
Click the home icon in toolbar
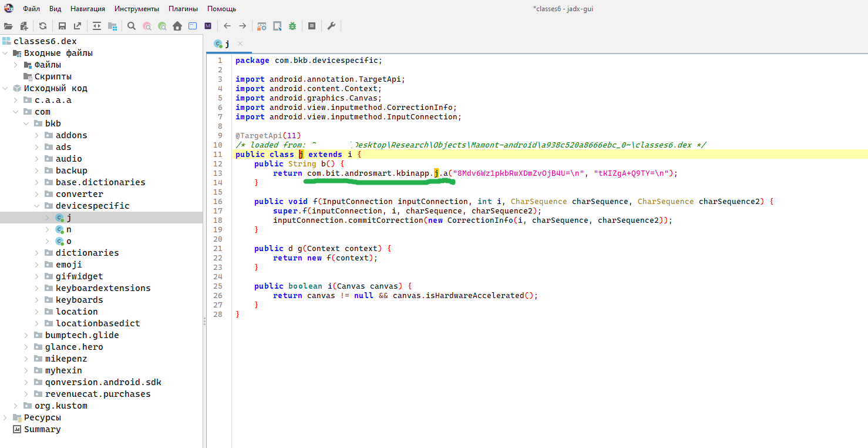[177, 26]
